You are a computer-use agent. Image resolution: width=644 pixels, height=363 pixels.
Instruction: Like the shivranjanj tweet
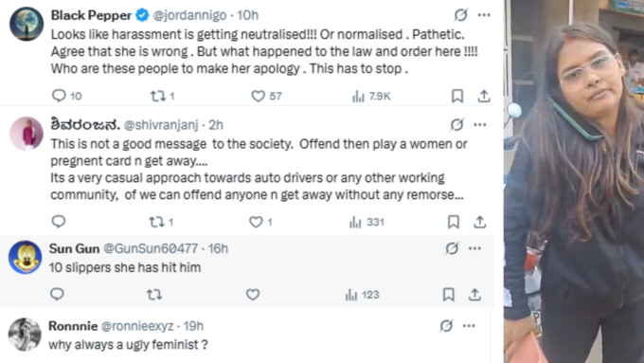click(256, 222)
